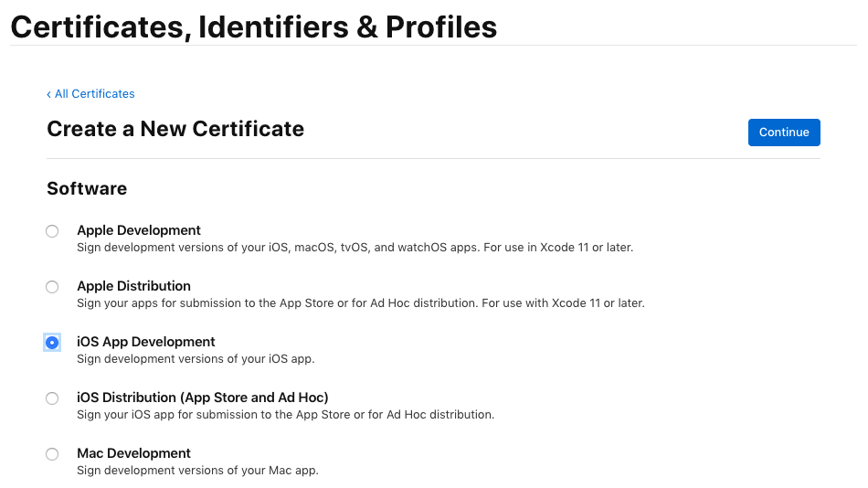Click the selected iOS App Development radio button
The width and height of the screenshot is (868, 488).
(52, 343)
